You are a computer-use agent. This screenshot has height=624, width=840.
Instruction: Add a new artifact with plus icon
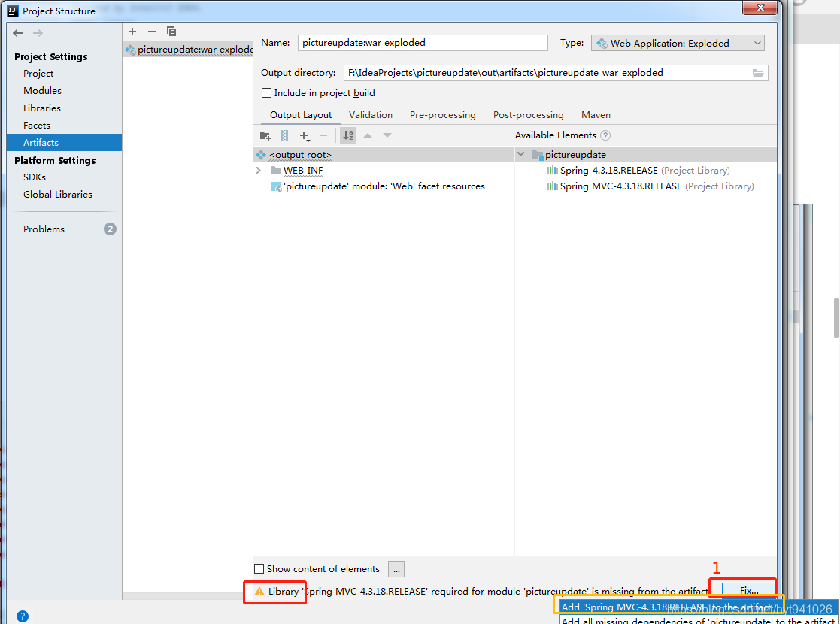[x=132, y=32]
